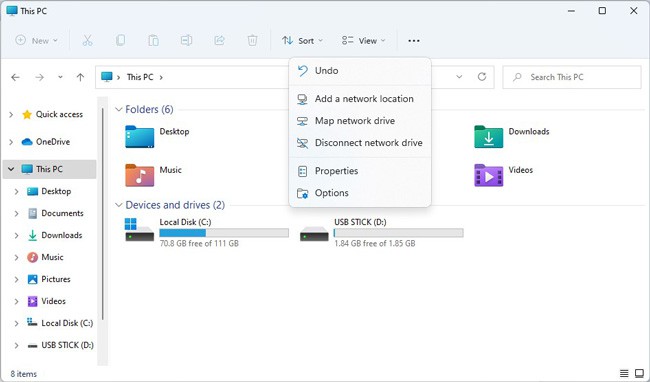
Task: Click the navigation pane scrollbar
Action: [102, 214]
